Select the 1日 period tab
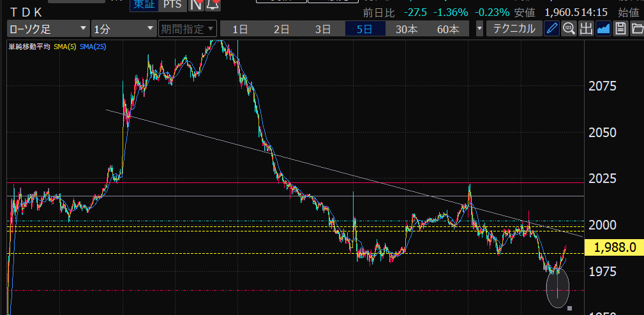This screenshot has height=315, width=644. [x=240, y=29]
